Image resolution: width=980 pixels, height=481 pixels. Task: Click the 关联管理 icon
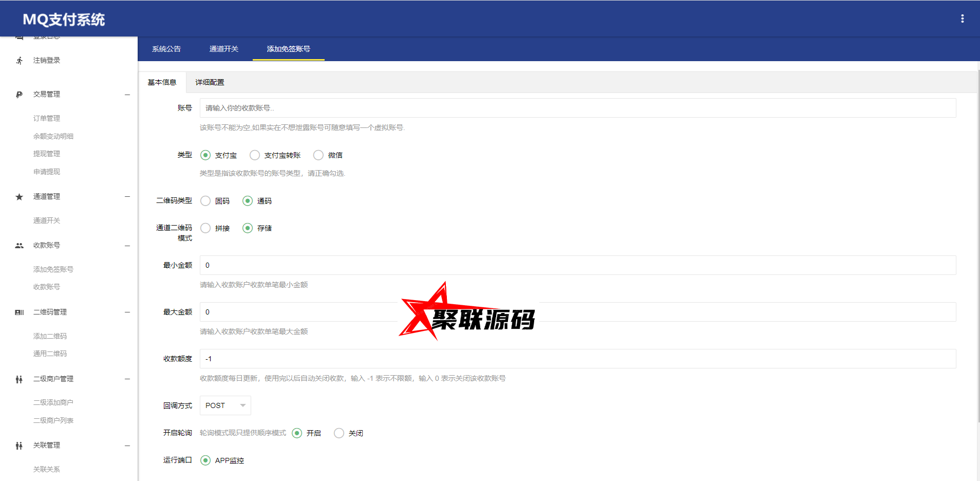click(19, 446)
